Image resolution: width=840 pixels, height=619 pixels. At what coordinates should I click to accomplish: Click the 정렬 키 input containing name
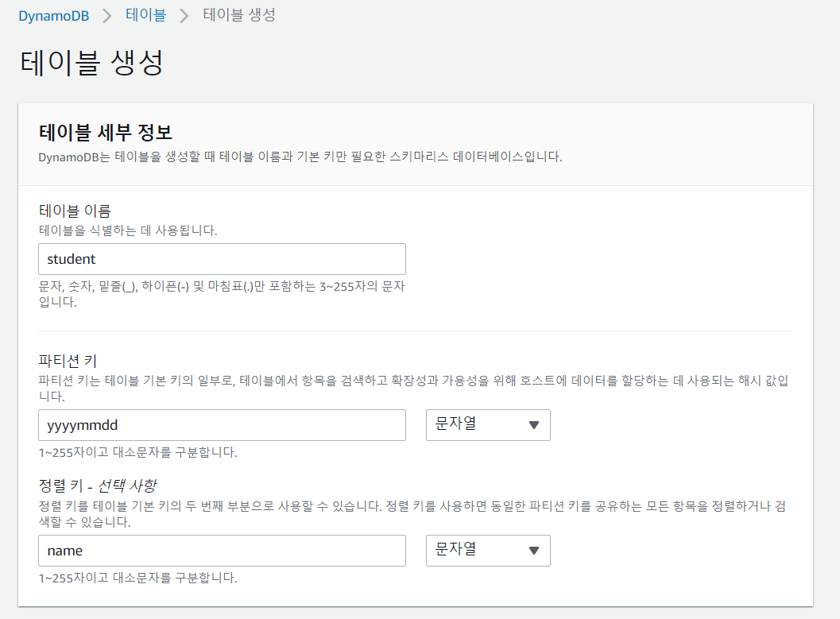coord(222,551)
